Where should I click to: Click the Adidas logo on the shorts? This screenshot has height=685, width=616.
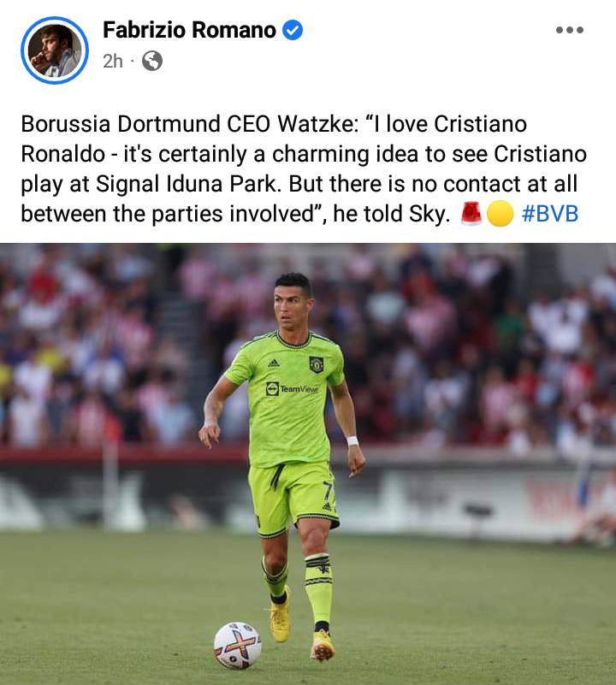[327, 506]
